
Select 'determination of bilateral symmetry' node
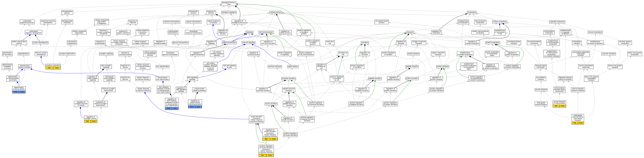(x=7, y=66)
